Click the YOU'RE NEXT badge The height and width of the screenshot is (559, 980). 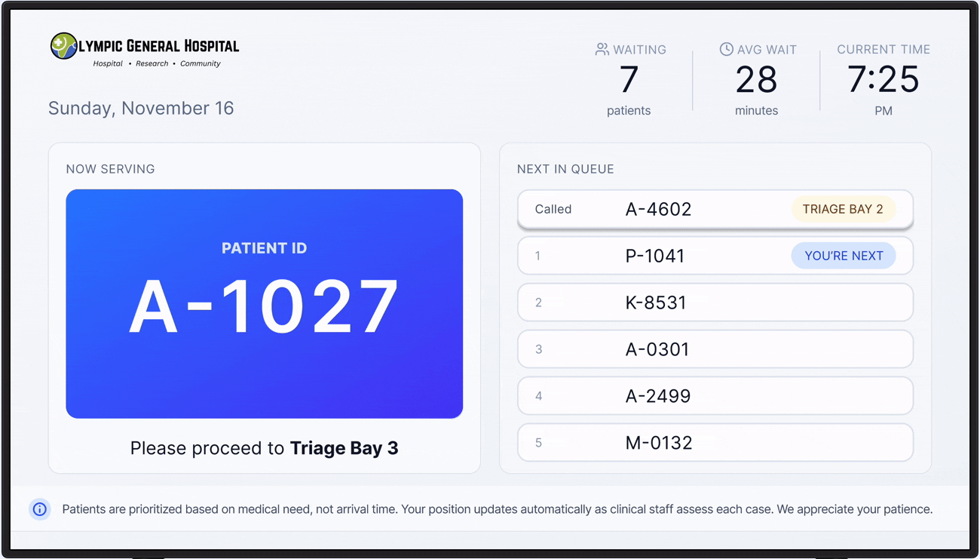pos(843,256)
